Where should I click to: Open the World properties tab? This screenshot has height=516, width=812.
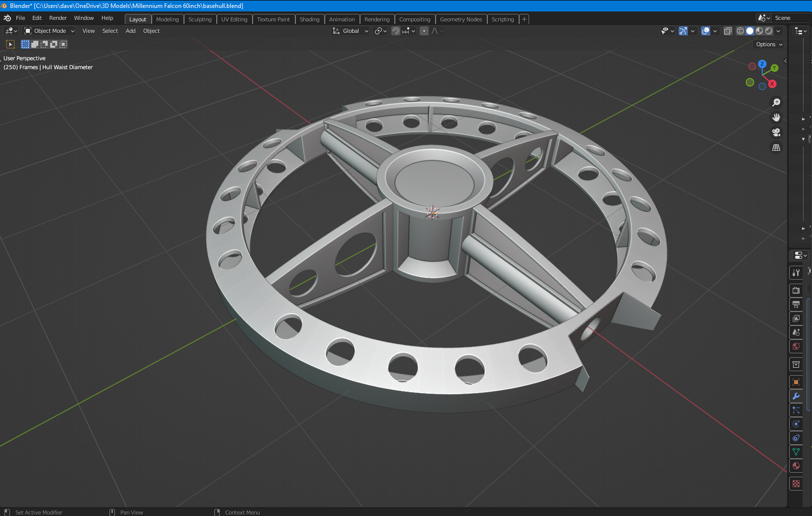(796, 346)
